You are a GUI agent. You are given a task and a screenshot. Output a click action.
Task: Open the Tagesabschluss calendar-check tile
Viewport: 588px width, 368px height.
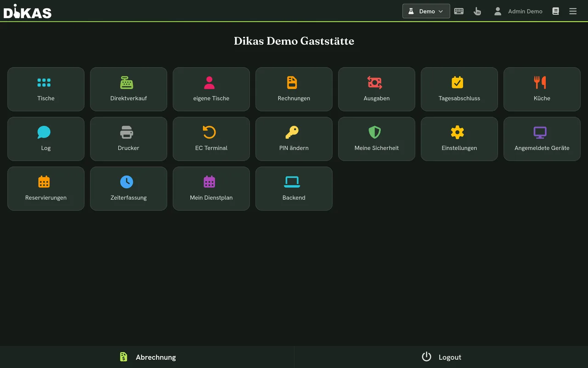point(459,89)
